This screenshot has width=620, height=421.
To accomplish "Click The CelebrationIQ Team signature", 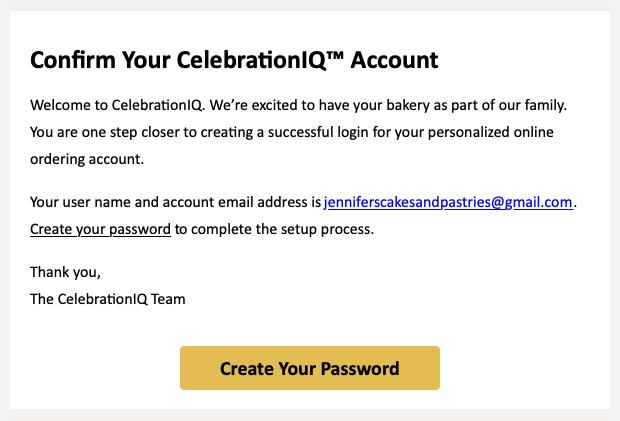I will (x=107, y=298).
